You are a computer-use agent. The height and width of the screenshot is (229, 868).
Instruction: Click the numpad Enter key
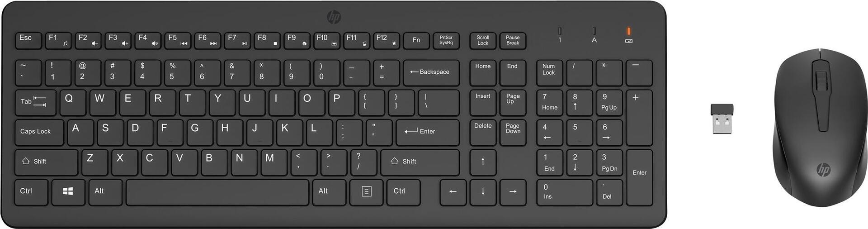click(639, 177)
